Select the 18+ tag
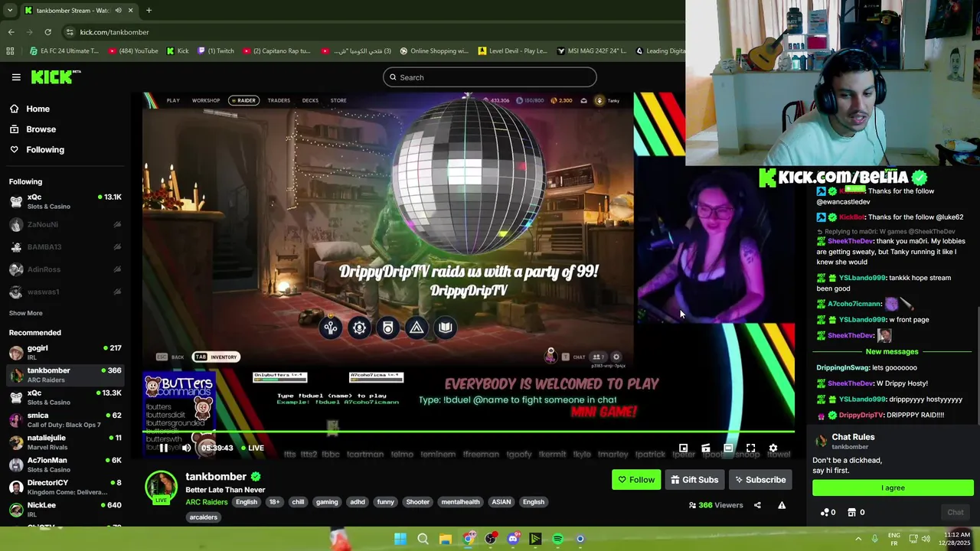The height and width of the screenshot is (551, 980). pyautogui.click(x=274, y=502)
